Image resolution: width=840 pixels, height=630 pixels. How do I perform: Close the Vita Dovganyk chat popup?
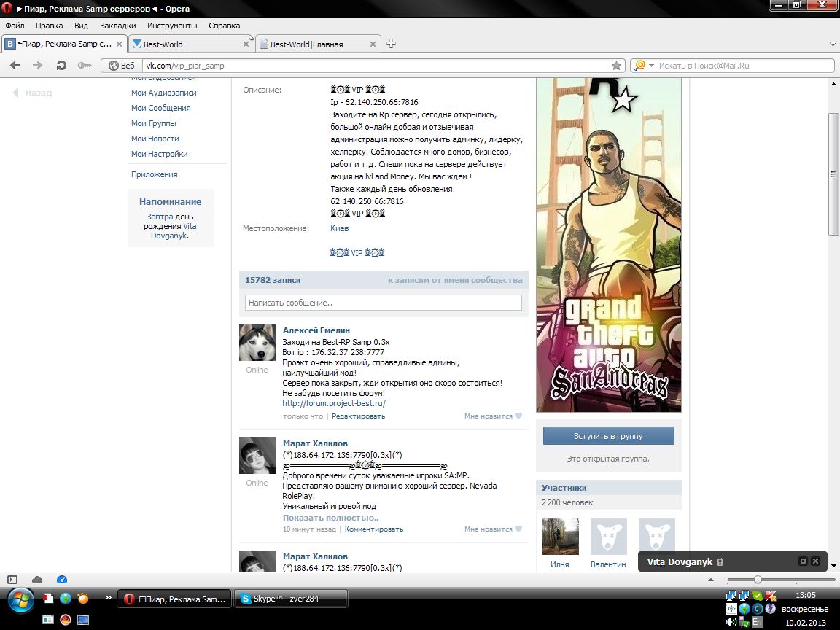point(815,561)
